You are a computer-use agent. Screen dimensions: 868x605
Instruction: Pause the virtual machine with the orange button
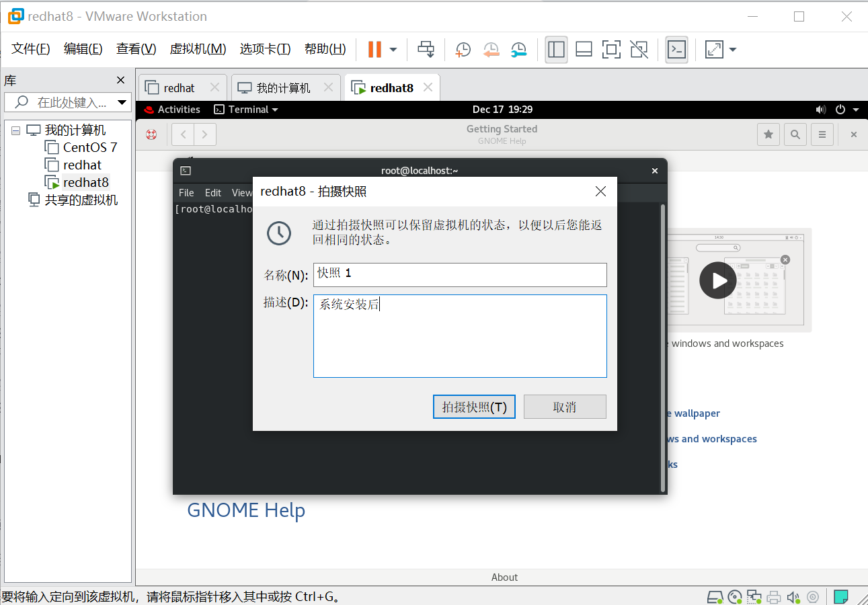click(374, 49)
